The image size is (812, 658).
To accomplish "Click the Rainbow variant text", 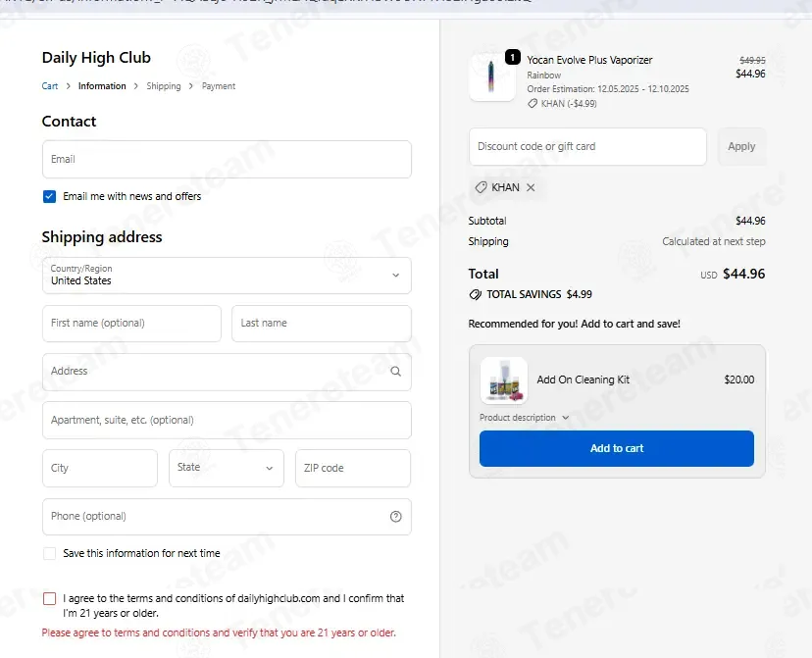I will pos(543,76).
